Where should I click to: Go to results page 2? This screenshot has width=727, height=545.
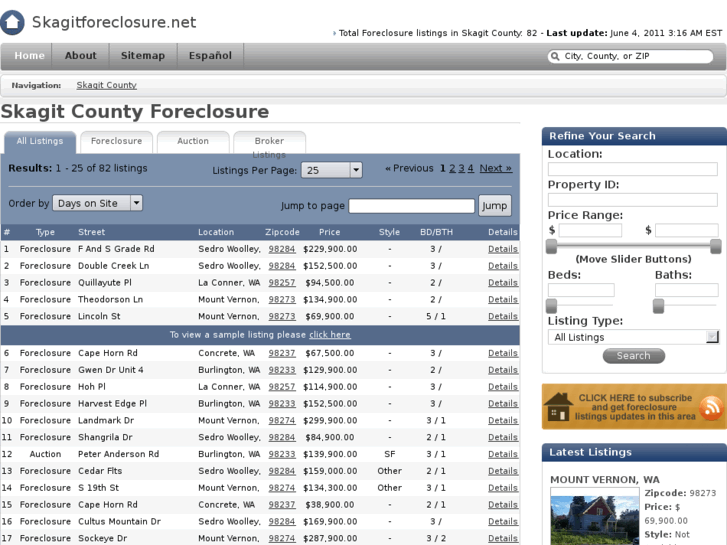(452, 168)
